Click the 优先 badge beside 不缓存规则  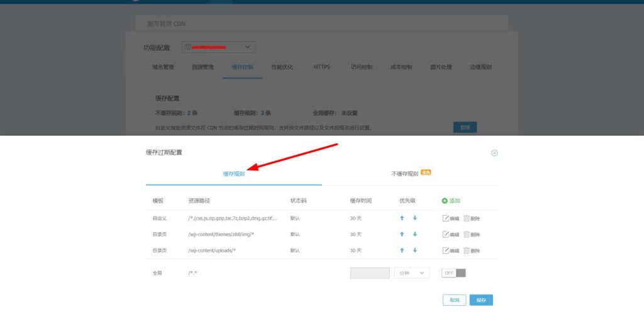point(426,172)
